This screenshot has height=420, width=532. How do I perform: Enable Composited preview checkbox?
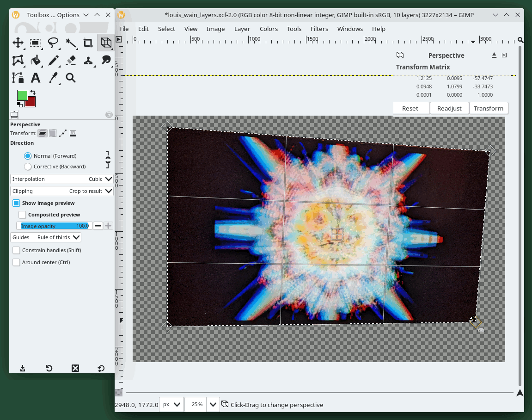(22, 215)
